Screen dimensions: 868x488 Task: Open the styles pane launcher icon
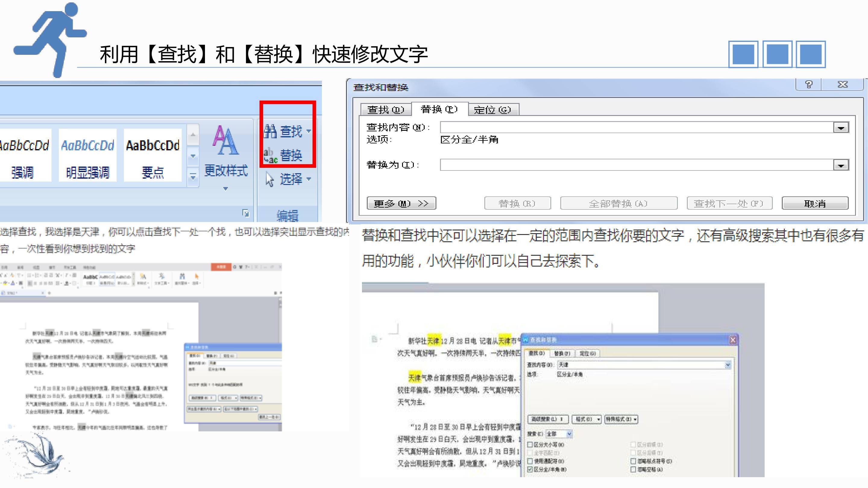(x=246, y=213)
